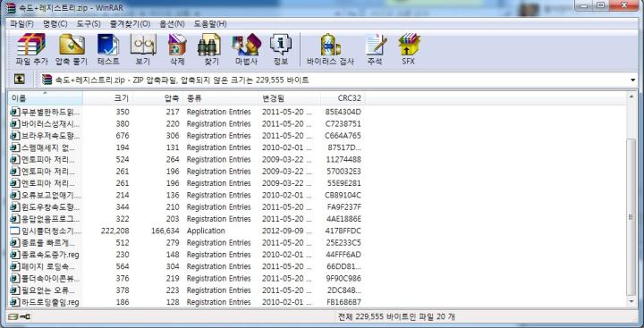
Task: Go up one folder level with arrow button
Action: tap(20, 80)
